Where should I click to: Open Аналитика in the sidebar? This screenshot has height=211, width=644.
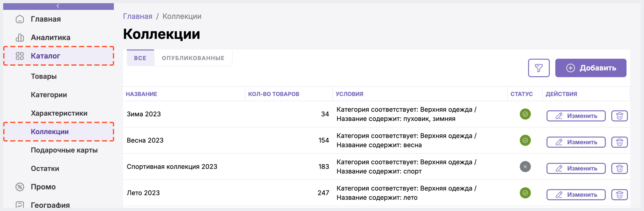click(51, 37)
